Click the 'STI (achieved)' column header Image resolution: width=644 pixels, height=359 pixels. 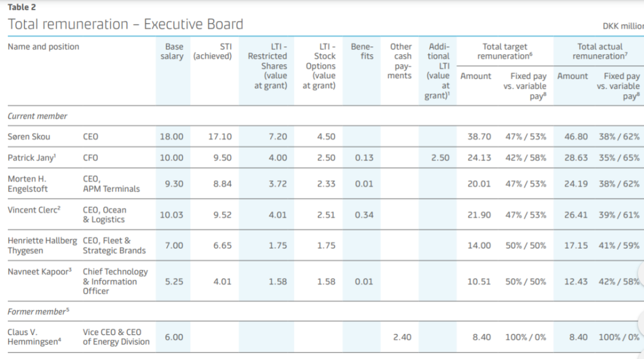[x=212, y=51]
